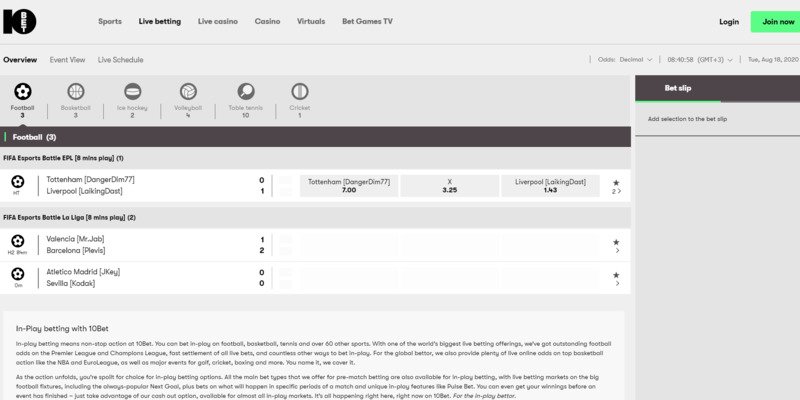Click the 10Bet logo
This screenshot has width=800, height=400.
click(x=19, y=21)
